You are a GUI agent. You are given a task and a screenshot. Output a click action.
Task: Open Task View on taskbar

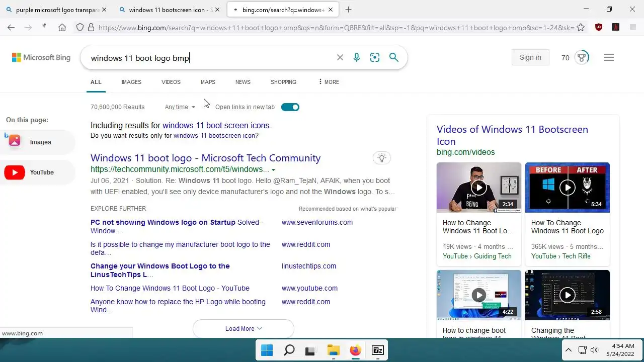[x=311, y=350]
